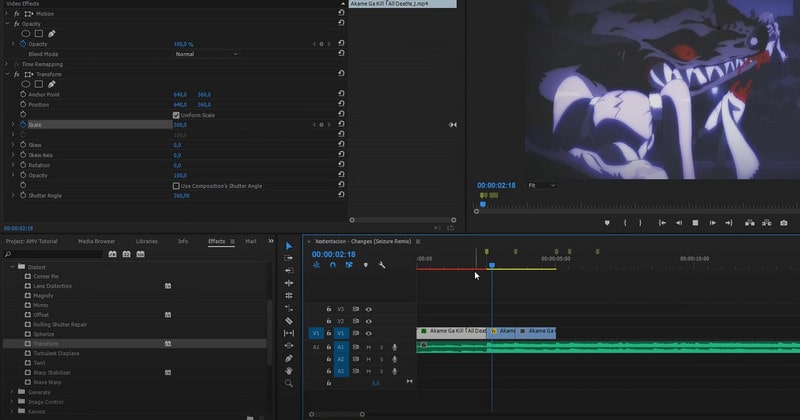Hide track V1 with eye icon
The height and width of the screenshot is (420, 800).
(368, 333)
